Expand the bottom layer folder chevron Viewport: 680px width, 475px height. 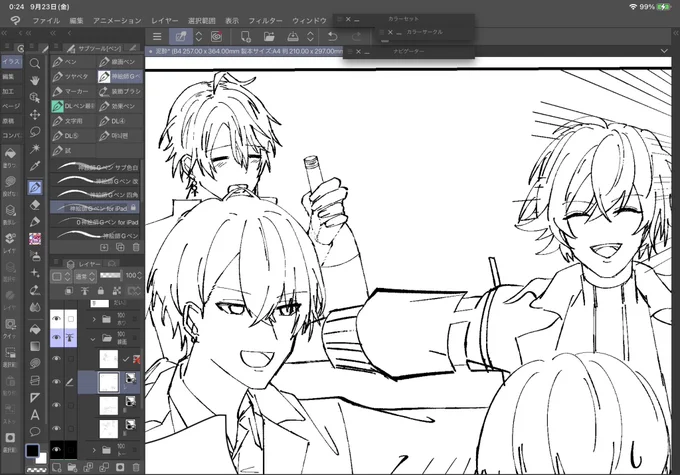coord(94,450)
